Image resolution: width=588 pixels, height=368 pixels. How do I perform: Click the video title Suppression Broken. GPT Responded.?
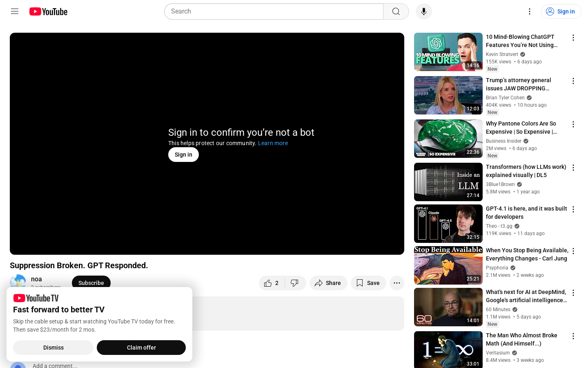(79, 265)
